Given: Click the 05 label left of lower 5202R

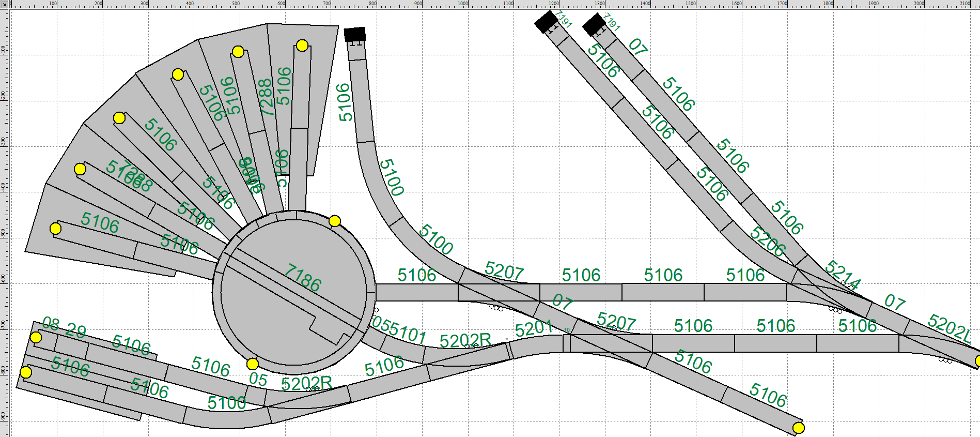Looking at the screenshot, I should (258, 379).
